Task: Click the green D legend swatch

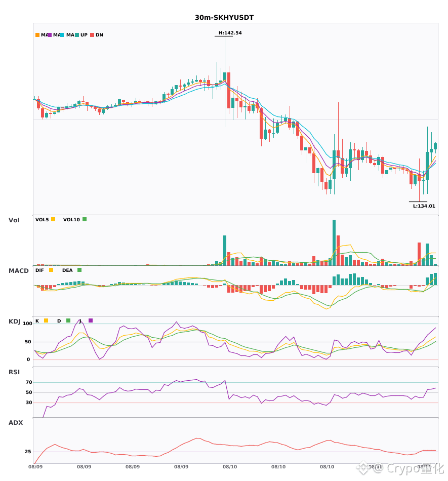Action: 68,320
